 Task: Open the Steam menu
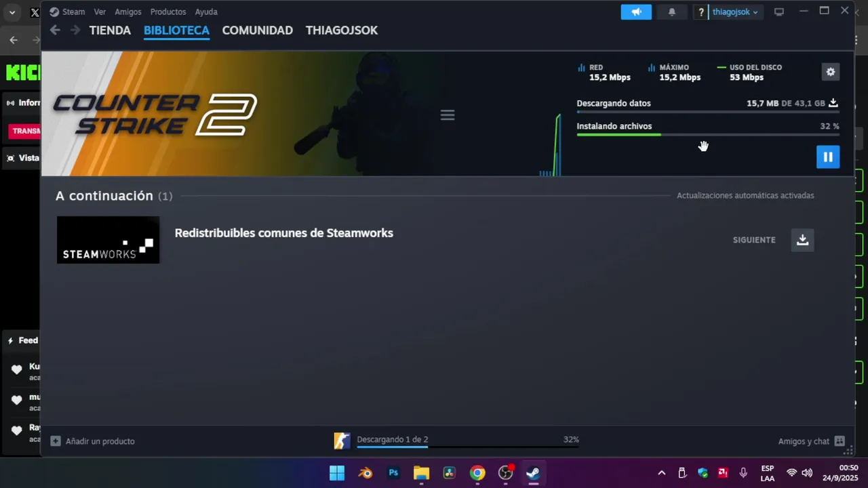point(73,12)
